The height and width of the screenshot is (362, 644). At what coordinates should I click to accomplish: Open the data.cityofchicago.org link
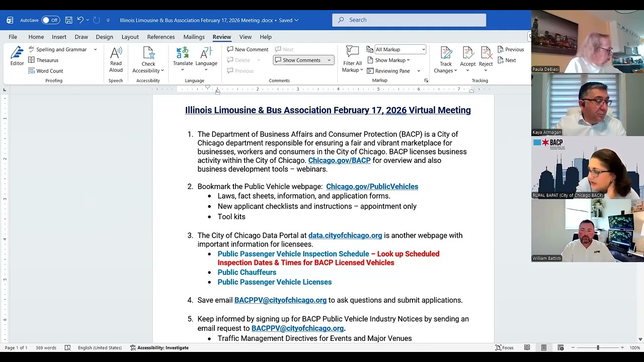click(x=345, y=235)
